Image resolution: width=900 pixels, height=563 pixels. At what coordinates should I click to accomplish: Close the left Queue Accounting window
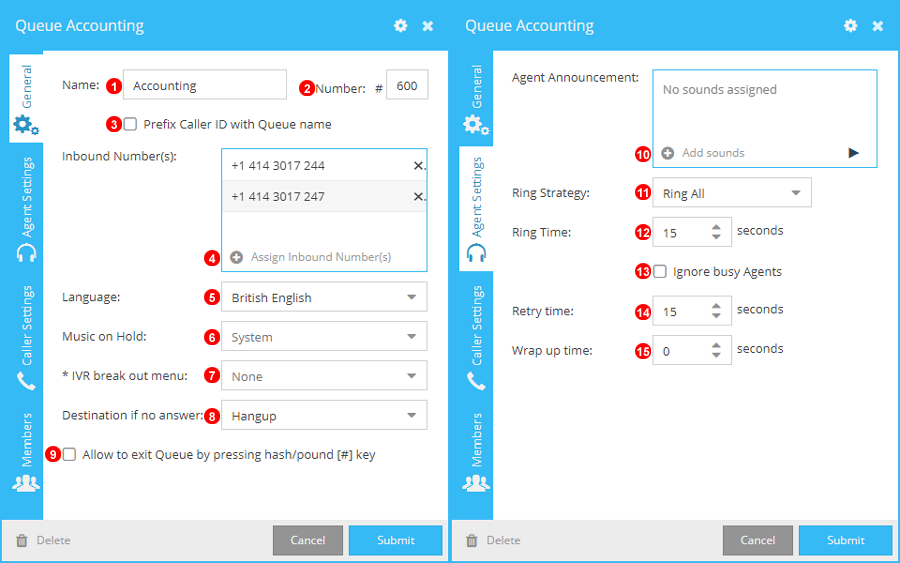[x=428, y=26]
